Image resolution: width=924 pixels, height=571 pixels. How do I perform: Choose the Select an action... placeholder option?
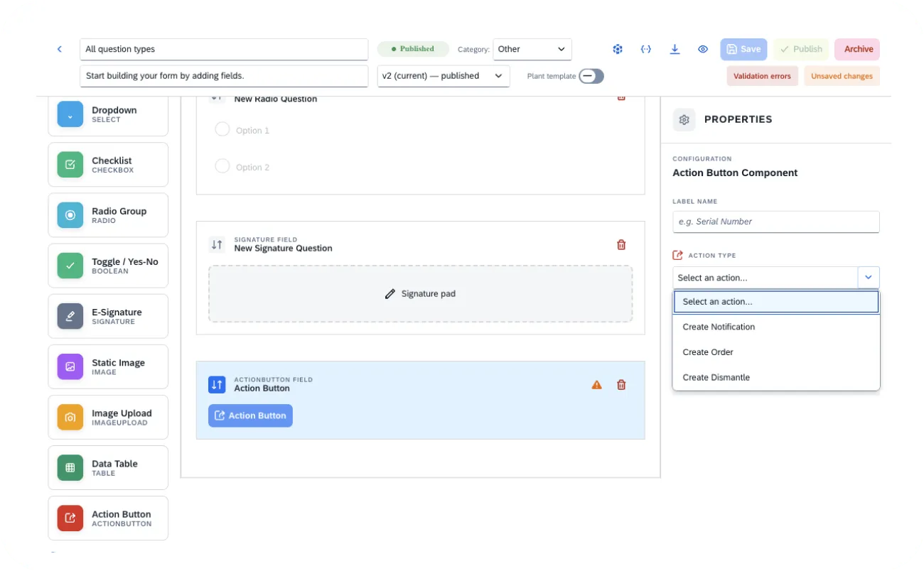(x=776, y=302)
